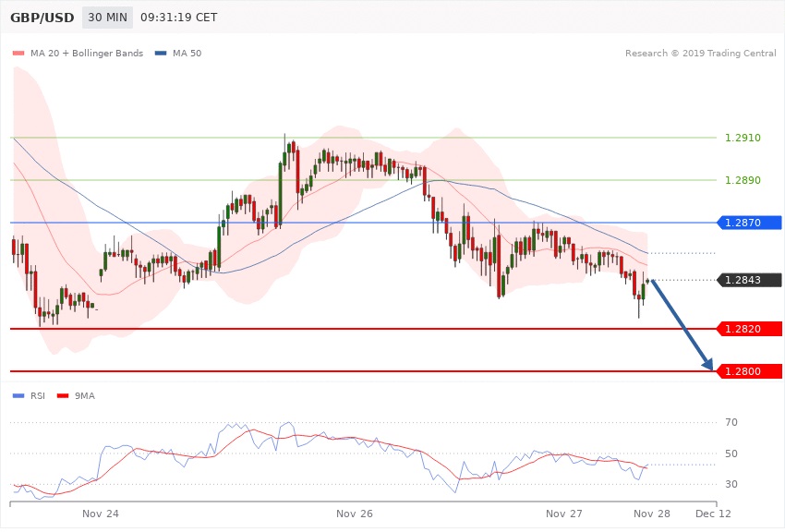This screenshot has width=785, height=532.
Task: Click the red 1.2800 price tag
Action: coord(749,371)
